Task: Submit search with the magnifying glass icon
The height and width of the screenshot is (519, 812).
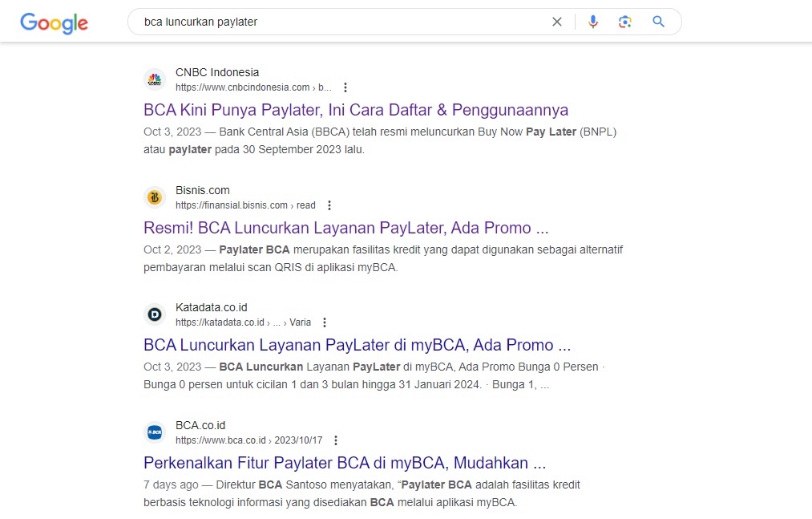Action: click(x=658, y=22)
